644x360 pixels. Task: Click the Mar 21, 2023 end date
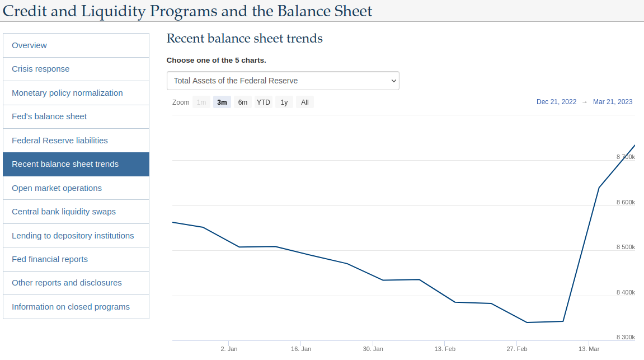[613, 102]
